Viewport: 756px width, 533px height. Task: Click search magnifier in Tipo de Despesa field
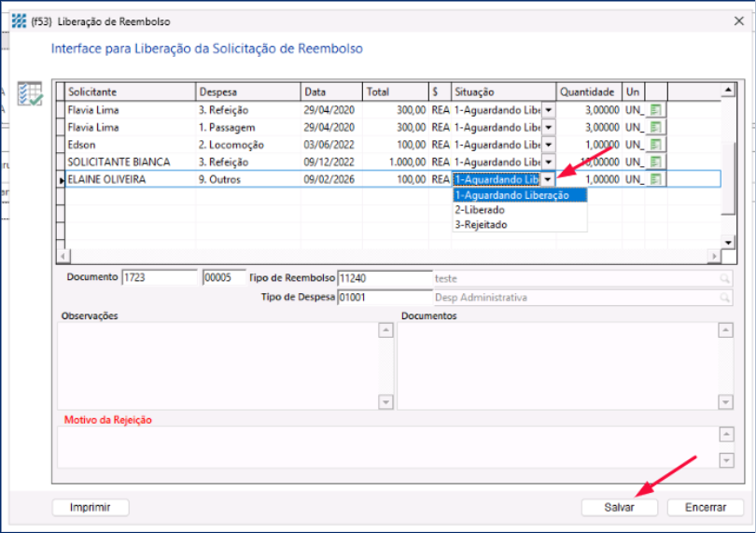point(725,297)
